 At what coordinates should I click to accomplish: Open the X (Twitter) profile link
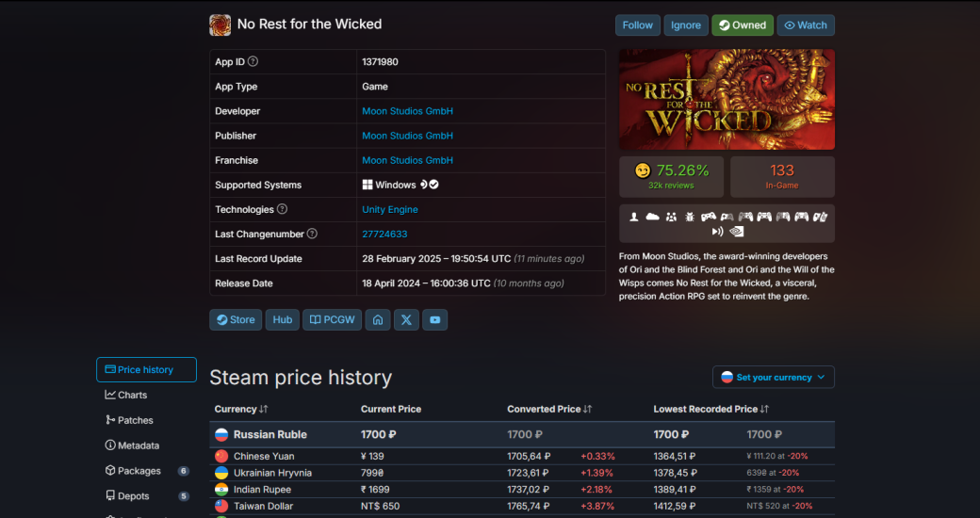click(406, 320)
